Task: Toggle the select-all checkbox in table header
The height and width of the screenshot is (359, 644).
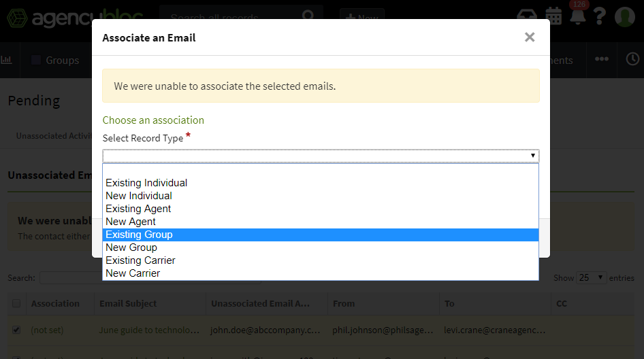Action: tap(16, 303)
